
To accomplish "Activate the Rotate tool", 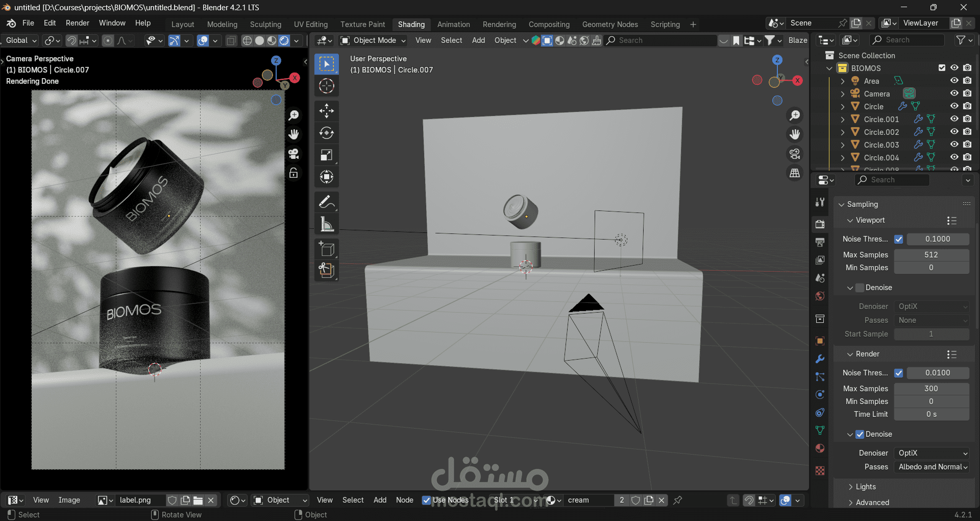I will (x=327, y=133).
